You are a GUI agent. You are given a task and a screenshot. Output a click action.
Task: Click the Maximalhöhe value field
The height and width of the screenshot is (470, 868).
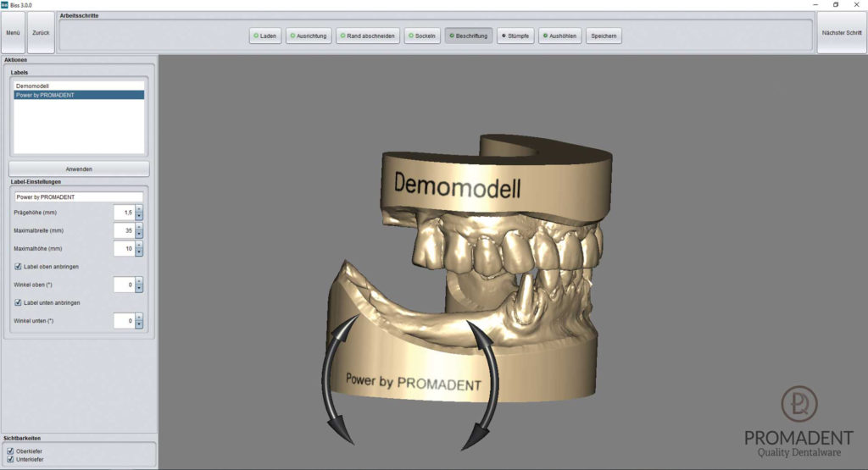[124, 249]
